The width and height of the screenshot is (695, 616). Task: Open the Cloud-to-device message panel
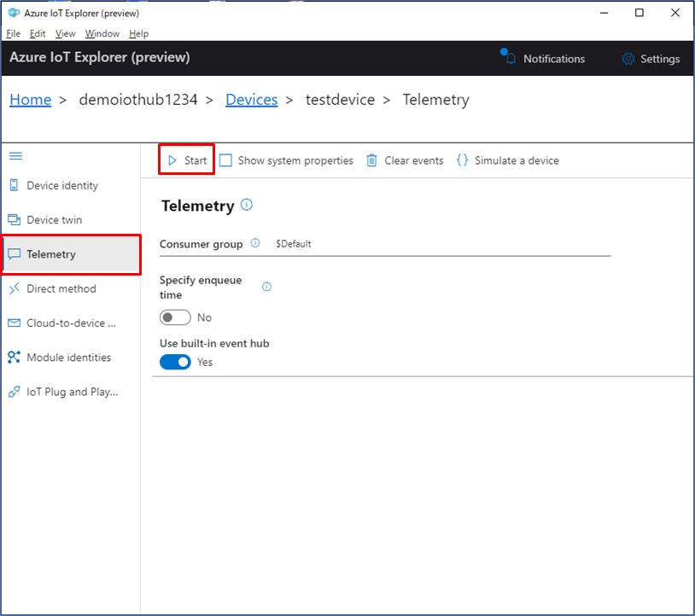[15, 323]
